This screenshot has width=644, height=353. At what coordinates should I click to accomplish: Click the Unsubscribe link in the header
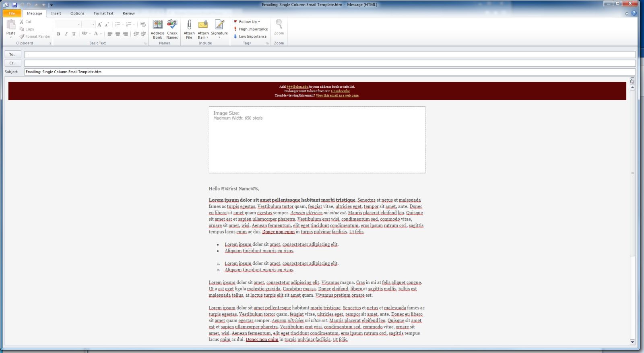pos(340,91)
